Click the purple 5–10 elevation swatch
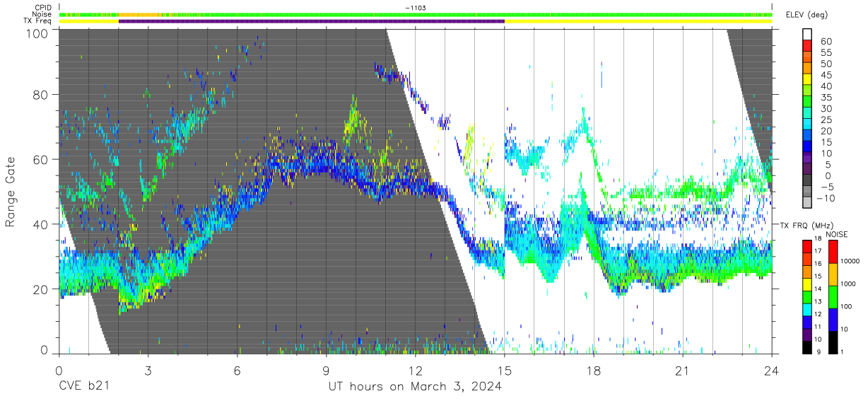 click(x=808, y=158)
